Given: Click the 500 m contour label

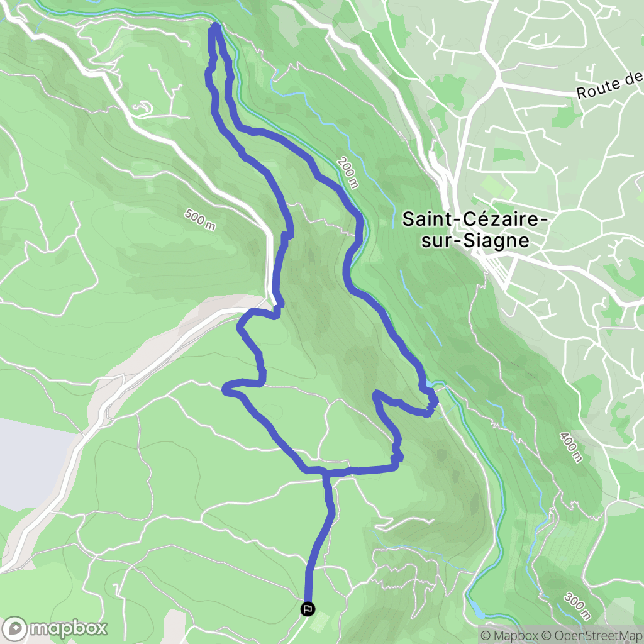Looking at the screenshot, I should (x=199, y=219).
